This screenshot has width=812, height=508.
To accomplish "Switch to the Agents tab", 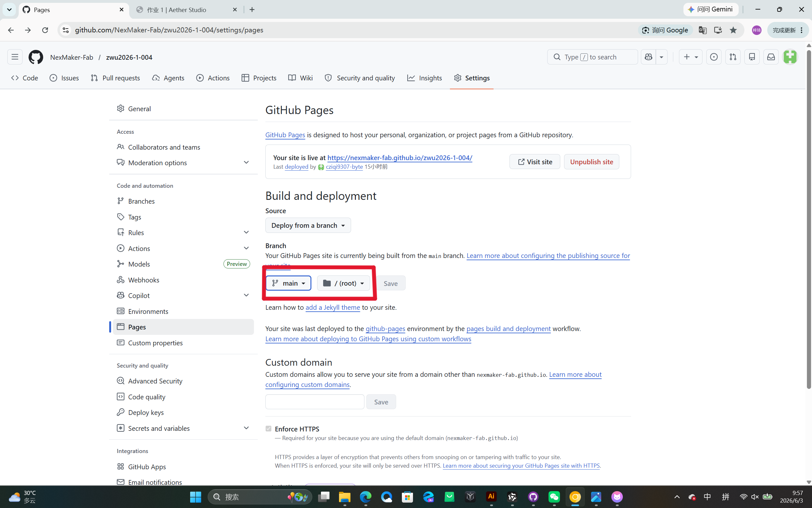I will tap(168, 78).
